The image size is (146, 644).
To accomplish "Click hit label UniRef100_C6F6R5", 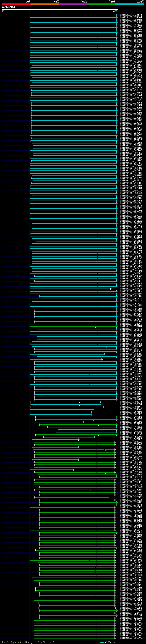I will [x=131, y=414].
